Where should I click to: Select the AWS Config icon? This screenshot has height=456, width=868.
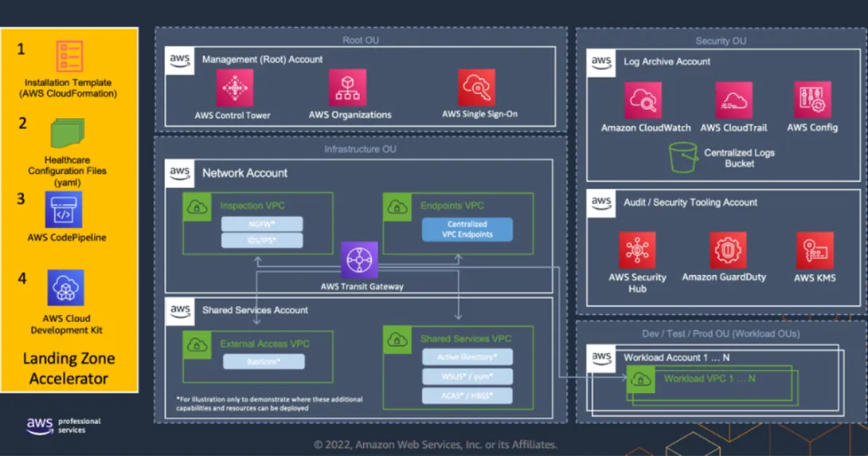coord(812,100)
